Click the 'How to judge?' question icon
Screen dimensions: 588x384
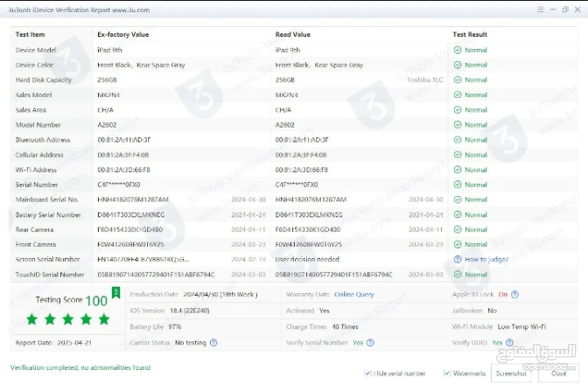(457, 260)
